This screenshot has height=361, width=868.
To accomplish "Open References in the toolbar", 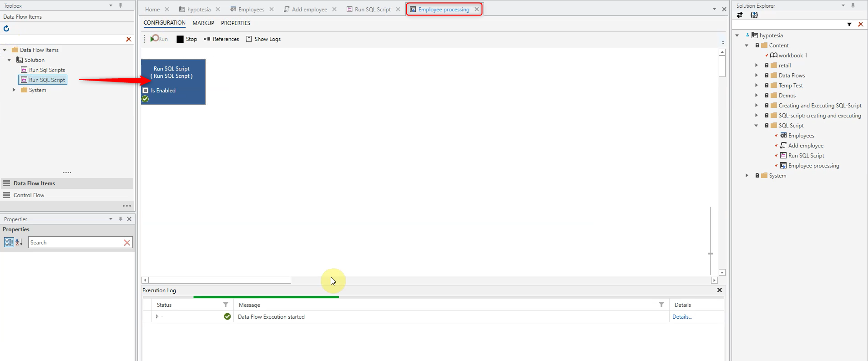I will 221,39.
